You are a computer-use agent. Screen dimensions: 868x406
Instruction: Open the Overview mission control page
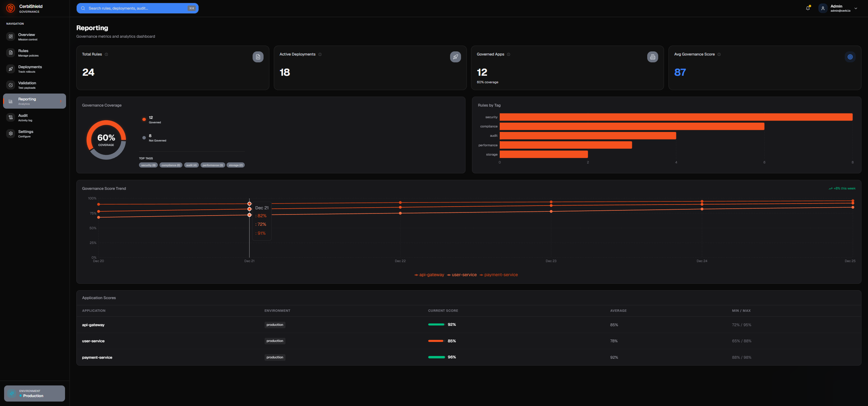pos(26,37)
